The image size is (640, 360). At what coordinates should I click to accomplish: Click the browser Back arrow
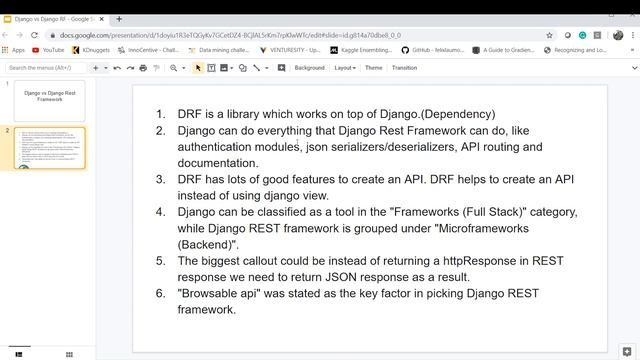(5, 35)
